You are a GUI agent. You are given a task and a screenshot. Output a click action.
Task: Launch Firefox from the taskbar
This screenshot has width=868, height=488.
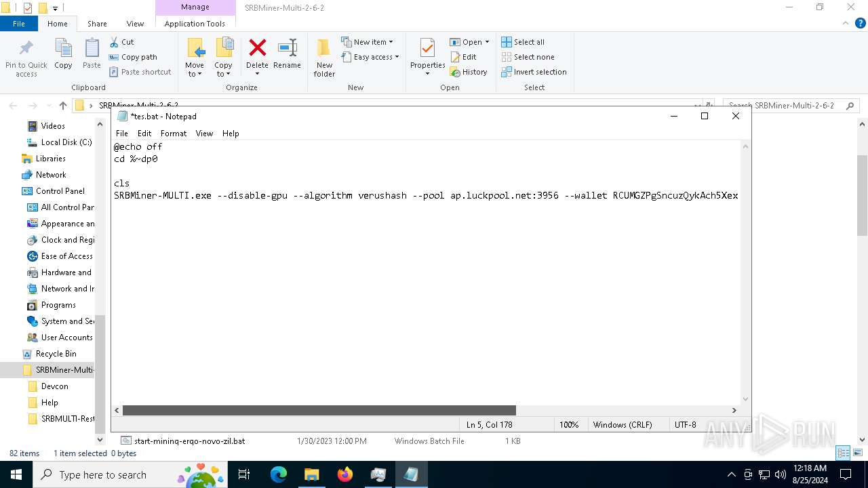(x=345, y=474)
